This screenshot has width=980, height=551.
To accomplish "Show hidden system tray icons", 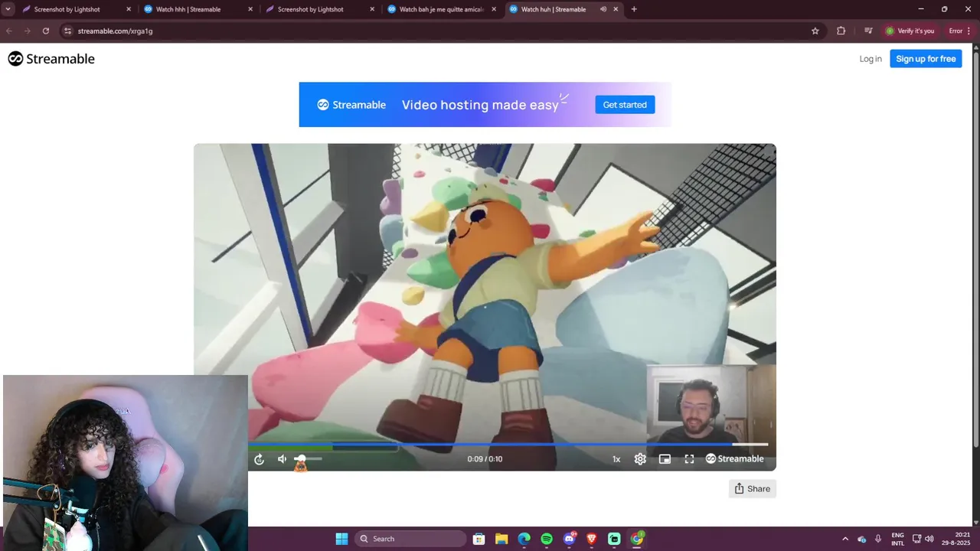I will coord(845,539).
